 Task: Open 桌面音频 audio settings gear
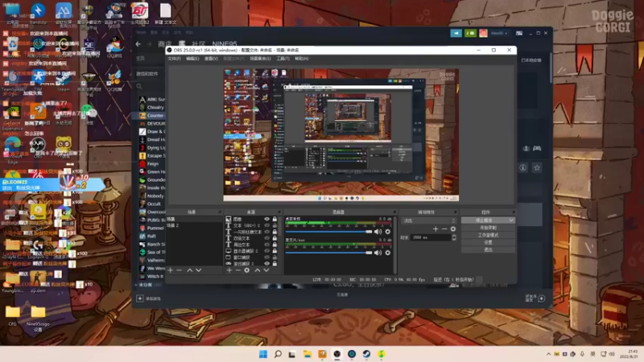click(388, 232)
